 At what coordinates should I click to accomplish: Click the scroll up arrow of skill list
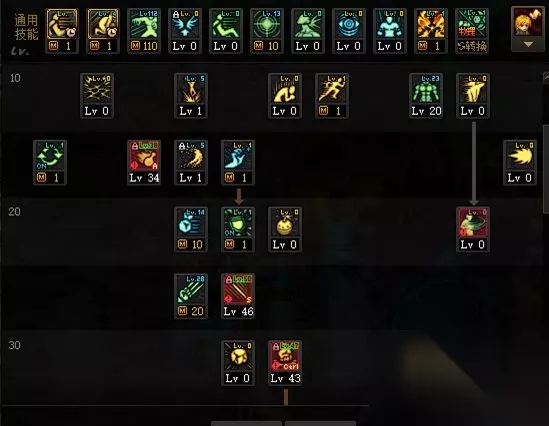click(x=546, y=77)
